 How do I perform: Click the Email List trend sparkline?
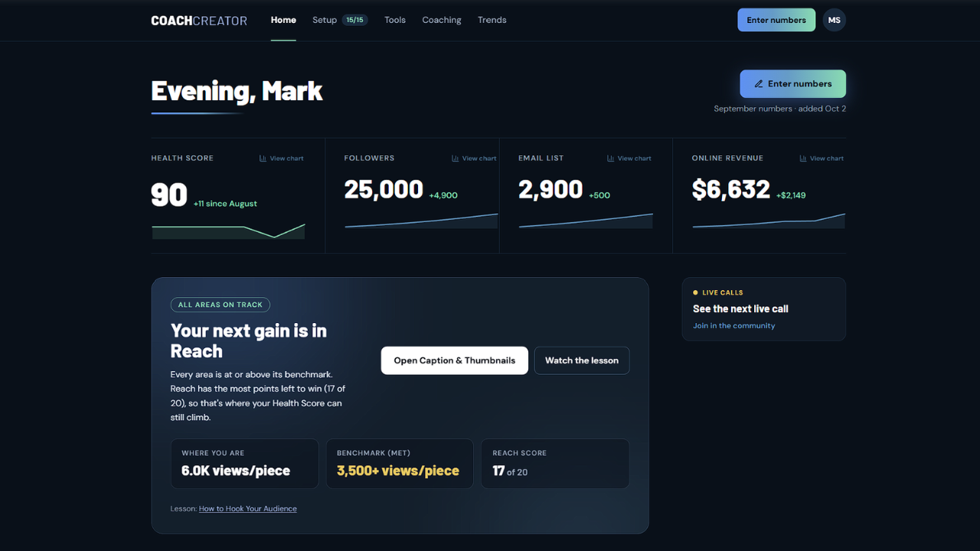586,221
